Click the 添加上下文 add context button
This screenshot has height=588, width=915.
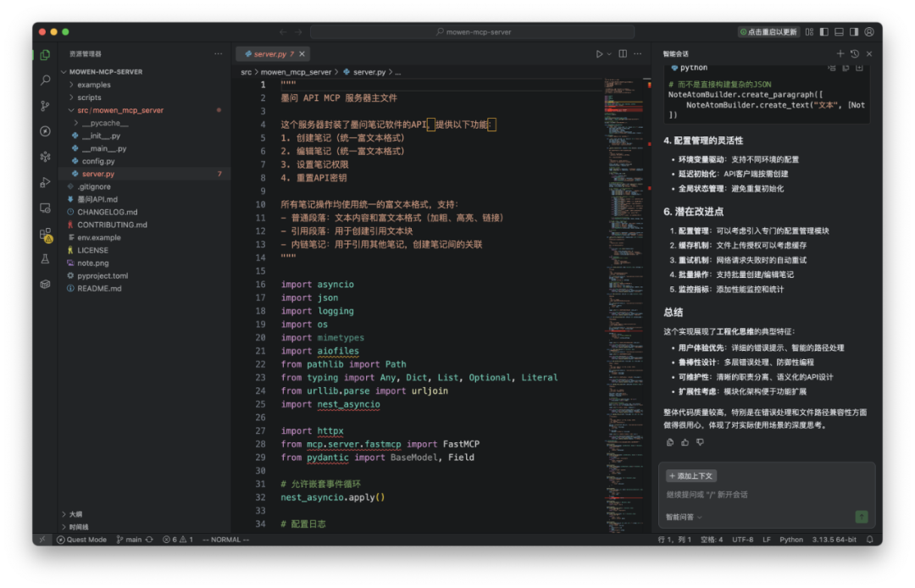pos(691,476)
